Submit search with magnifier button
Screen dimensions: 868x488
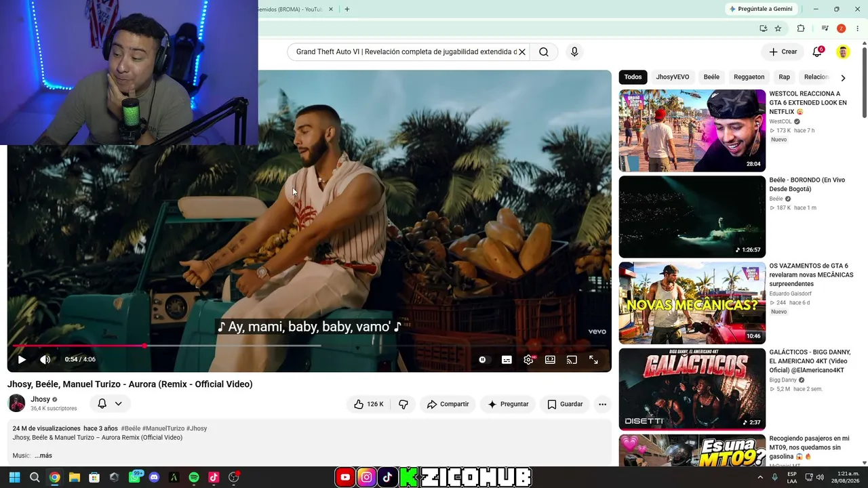(x=544, y=52)
